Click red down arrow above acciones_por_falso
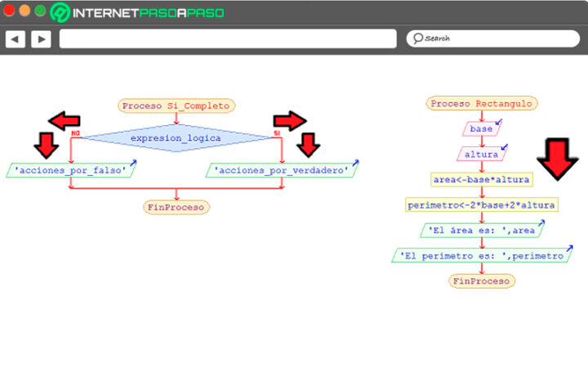 coord(47,144)
